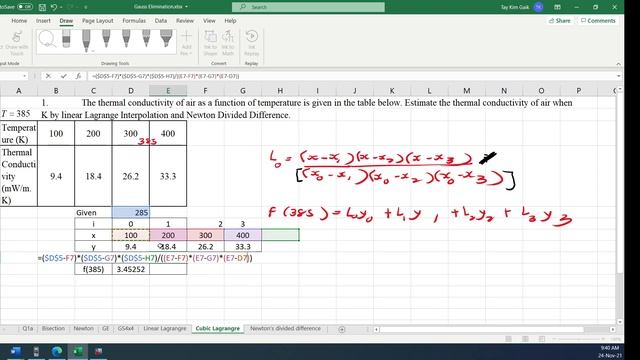Screen dimensions: 640x360
Task: Switch to Newton's divided difference sheet tab
Action: click(285, 329)
